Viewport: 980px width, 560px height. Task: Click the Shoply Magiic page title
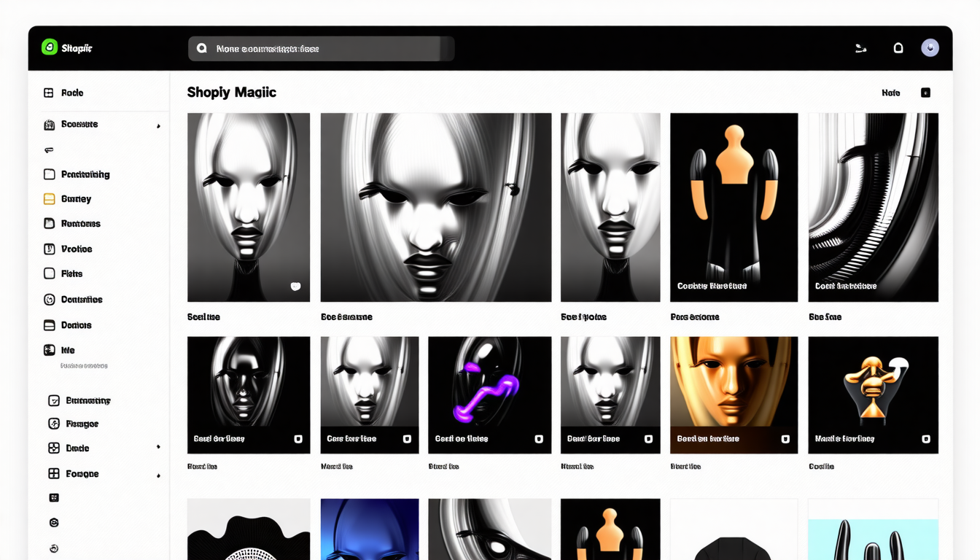coord(231,93)
